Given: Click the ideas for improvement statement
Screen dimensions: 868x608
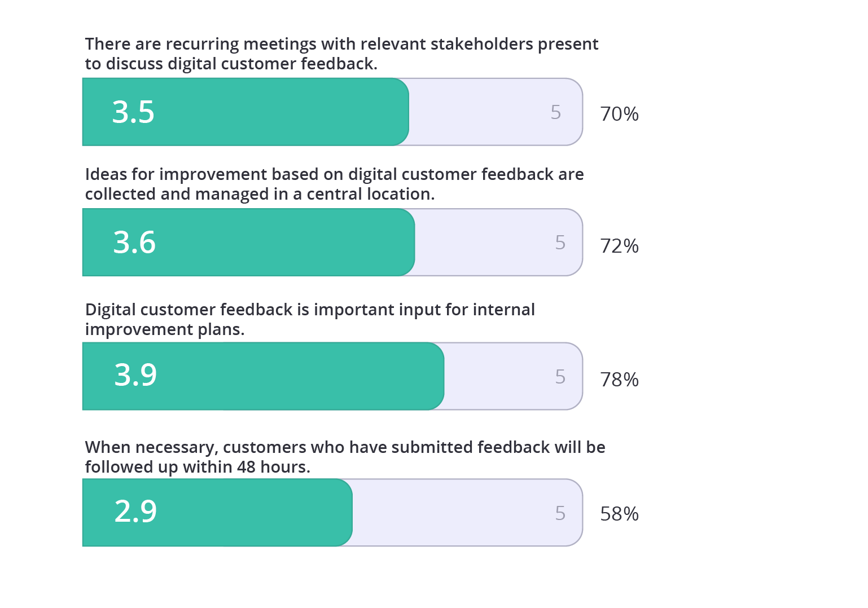Looking at the screenshot, I should pos(334,184).
